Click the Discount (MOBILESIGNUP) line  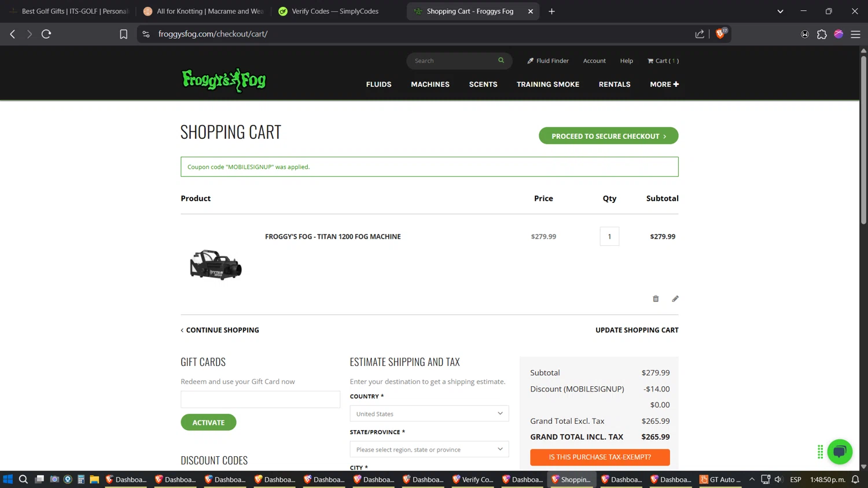tap(600, 389)
